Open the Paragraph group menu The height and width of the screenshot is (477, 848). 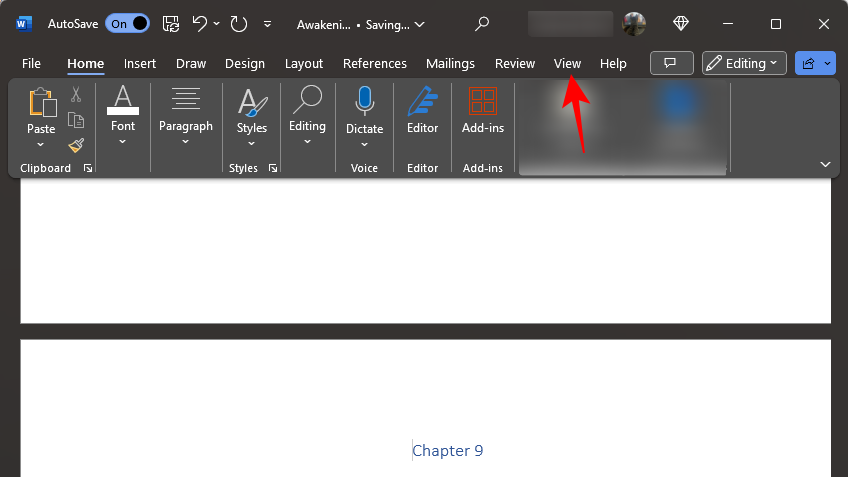tap(186, 115)
